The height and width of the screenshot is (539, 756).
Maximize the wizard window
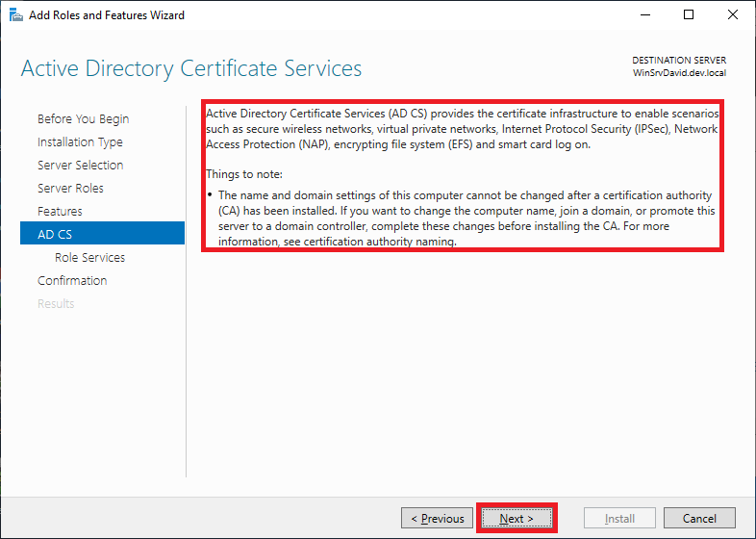689,15
